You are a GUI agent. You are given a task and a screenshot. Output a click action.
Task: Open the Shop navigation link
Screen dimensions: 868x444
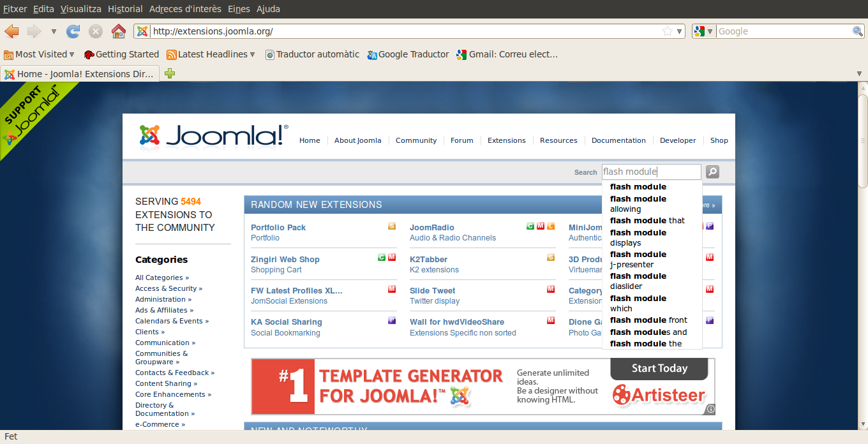point(719,140)
